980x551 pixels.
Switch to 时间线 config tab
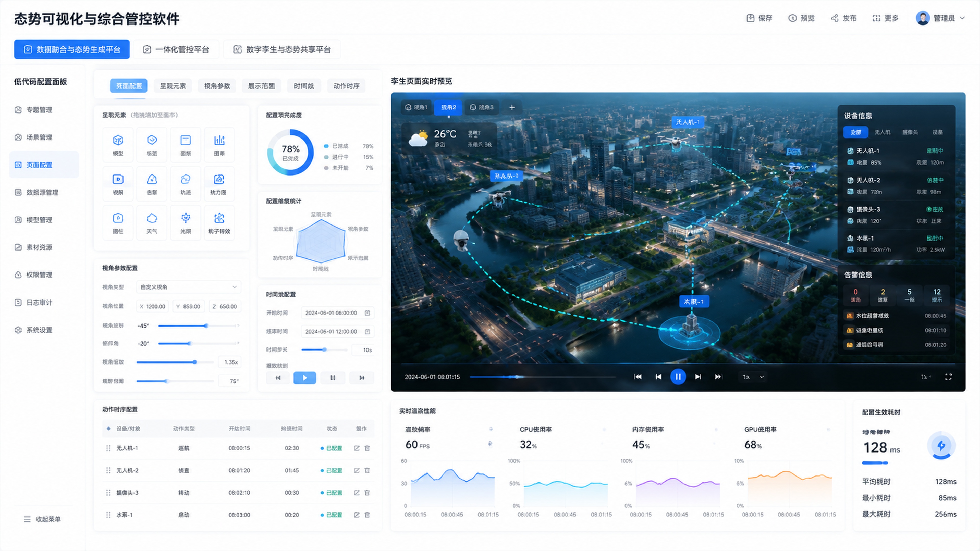coord(304,86)
